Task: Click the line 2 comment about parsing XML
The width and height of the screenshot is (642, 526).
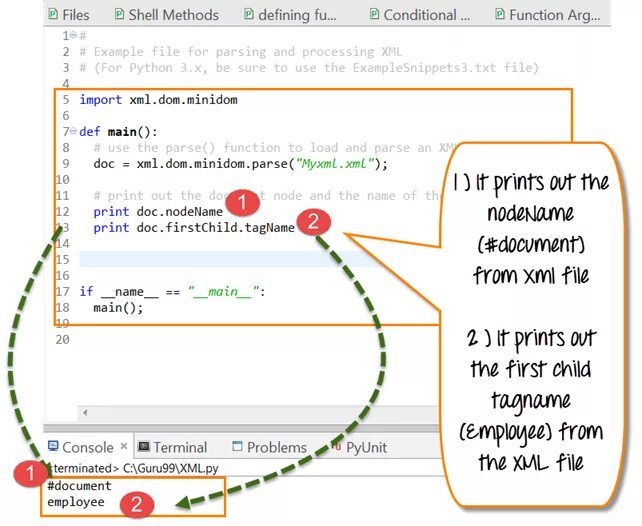Action: point(241,52)
